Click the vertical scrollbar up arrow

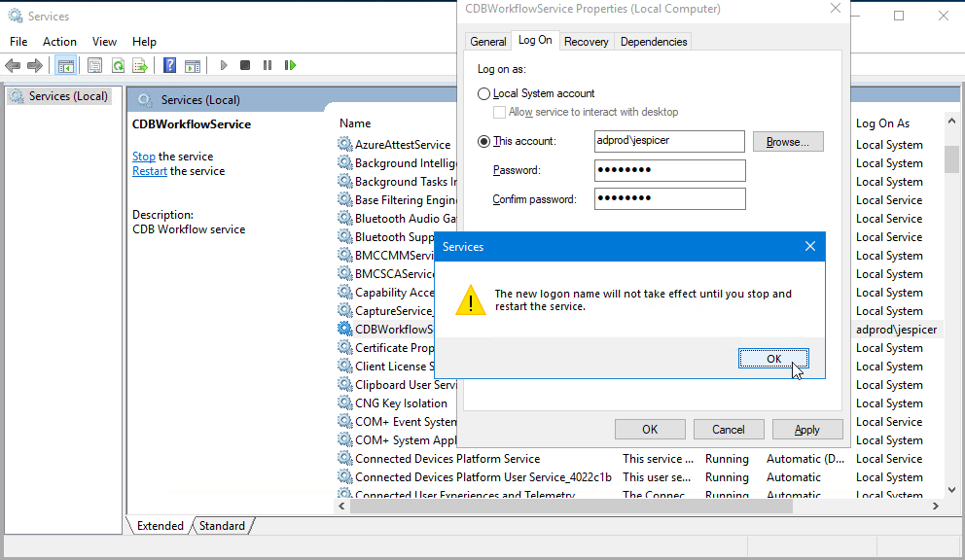coord(951,122)
